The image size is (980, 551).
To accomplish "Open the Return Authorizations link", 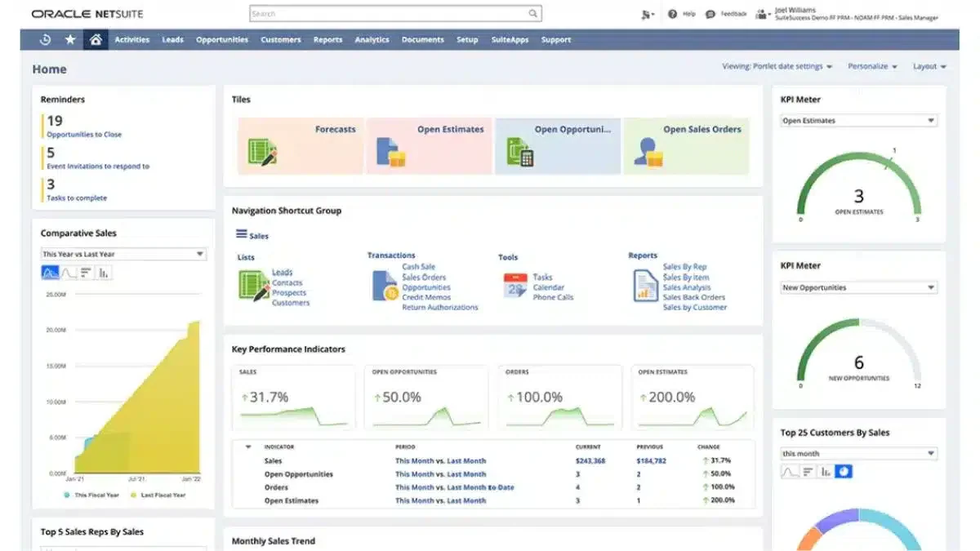I will (x=440, y=308).
